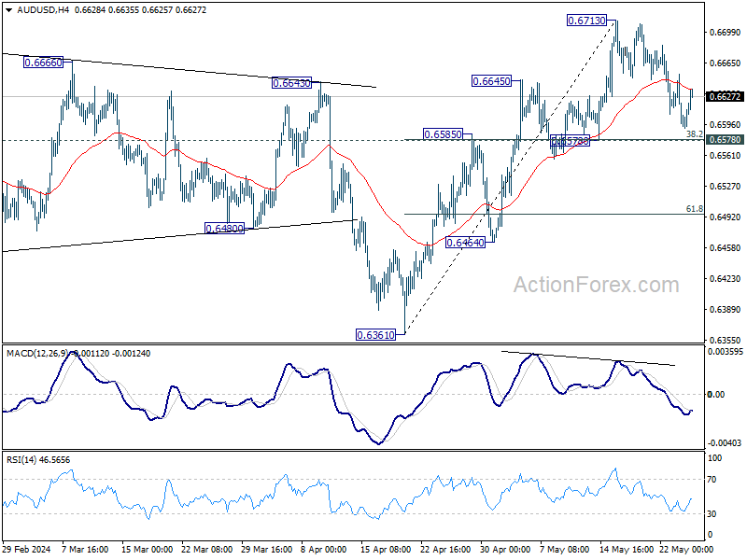This screenshot has width=747, height=560.
Task: Click the RSI 70 level label
Action: point(712,480)
